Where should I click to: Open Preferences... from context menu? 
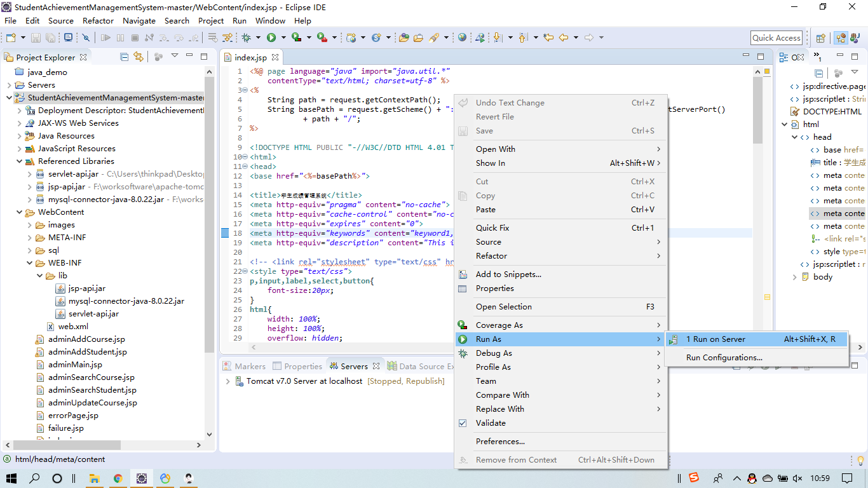500,442
